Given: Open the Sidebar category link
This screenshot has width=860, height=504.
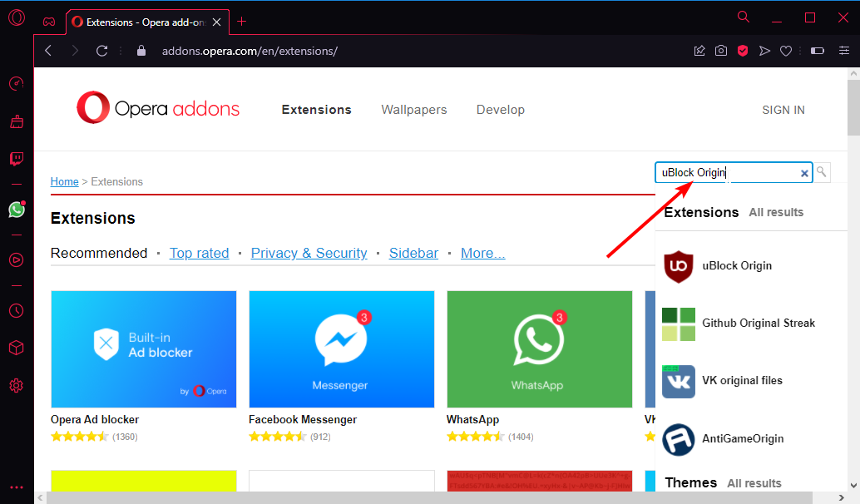Looking at the screenshot, I should click(413, 253).
